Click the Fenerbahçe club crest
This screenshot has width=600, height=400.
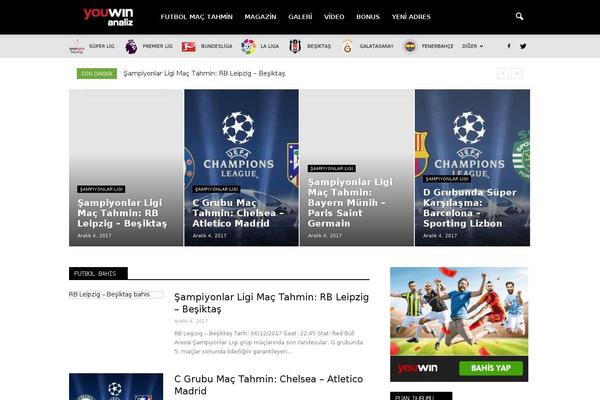click(410, 46)
